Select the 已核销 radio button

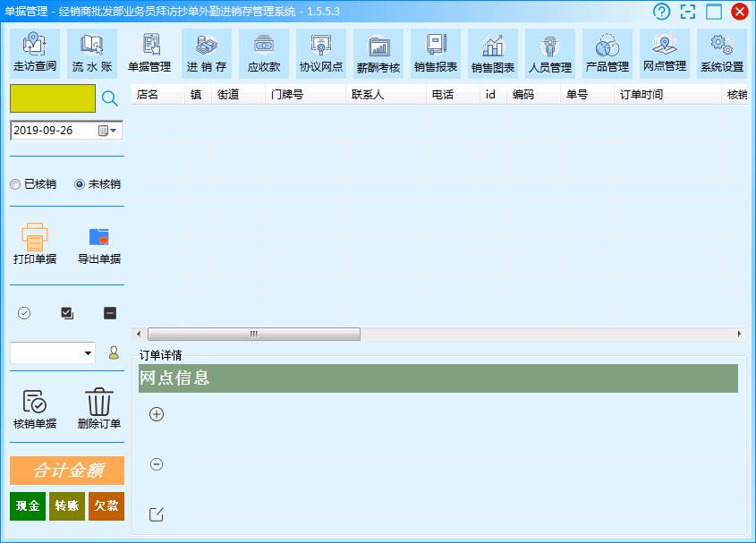coord(33,184)
